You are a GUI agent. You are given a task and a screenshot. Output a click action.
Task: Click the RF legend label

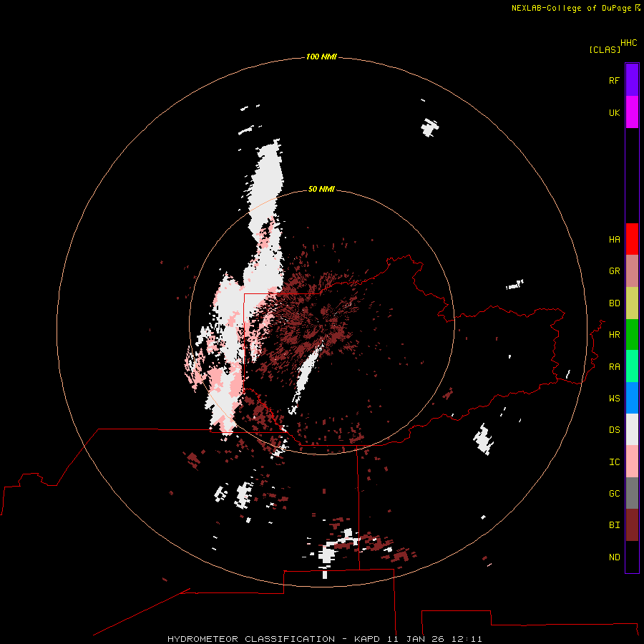tap(614, 80)
